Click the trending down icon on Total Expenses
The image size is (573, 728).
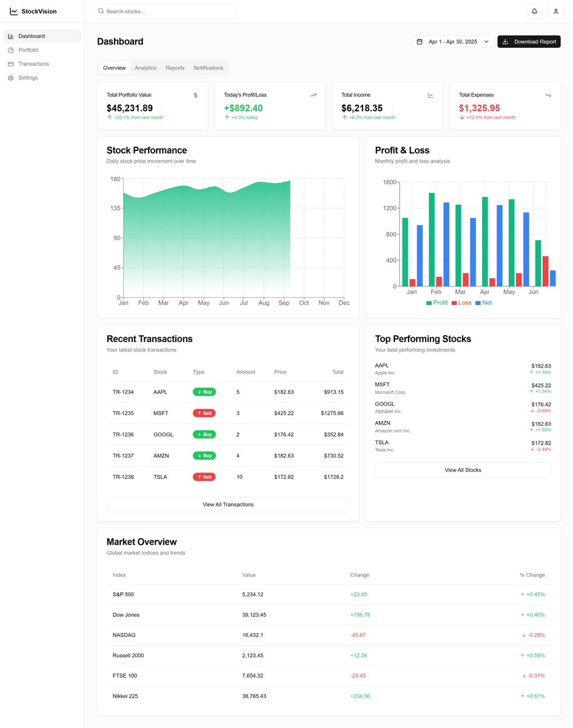click(x=548, y=95)
